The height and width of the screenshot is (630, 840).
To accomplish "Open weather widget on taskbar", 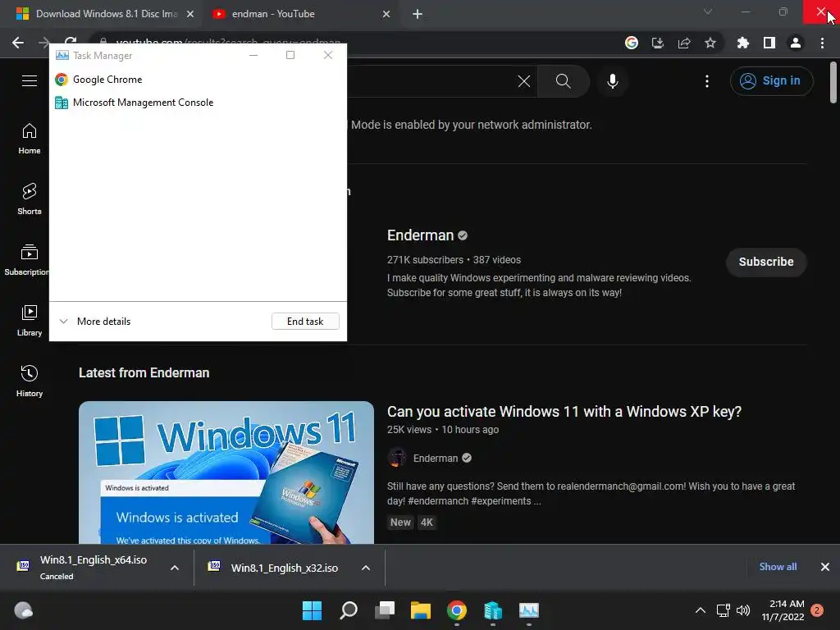I will (23, 610).
